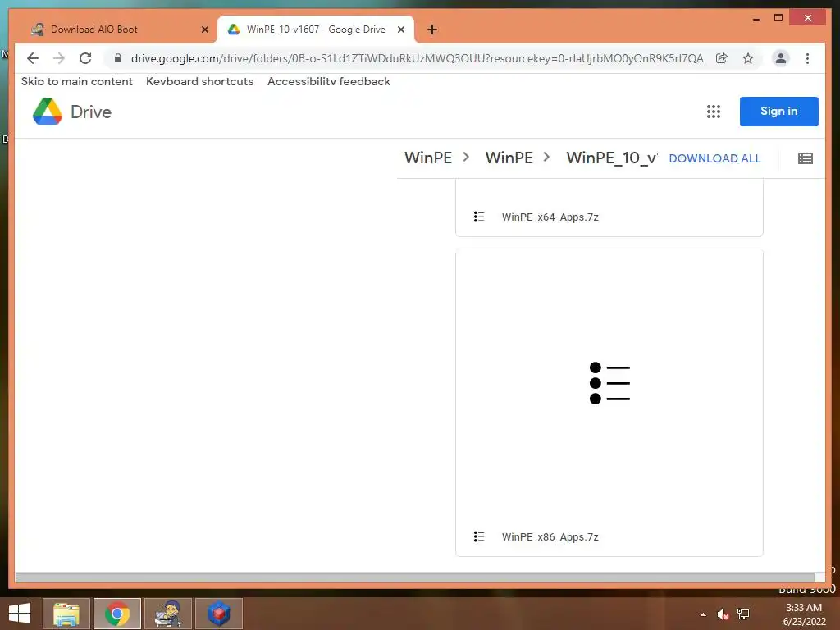Click the Chrome taskbar icon

click(117, 614)
